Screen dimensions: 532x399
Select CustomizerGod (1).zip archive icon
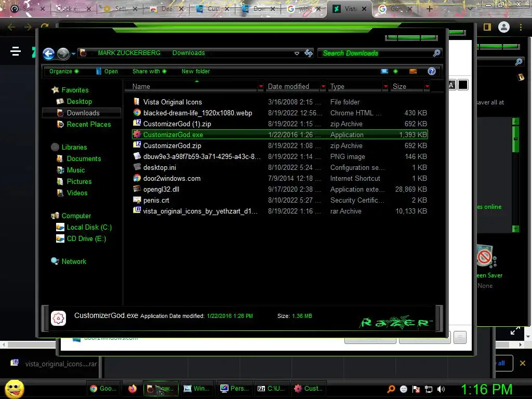coord(137,124)
